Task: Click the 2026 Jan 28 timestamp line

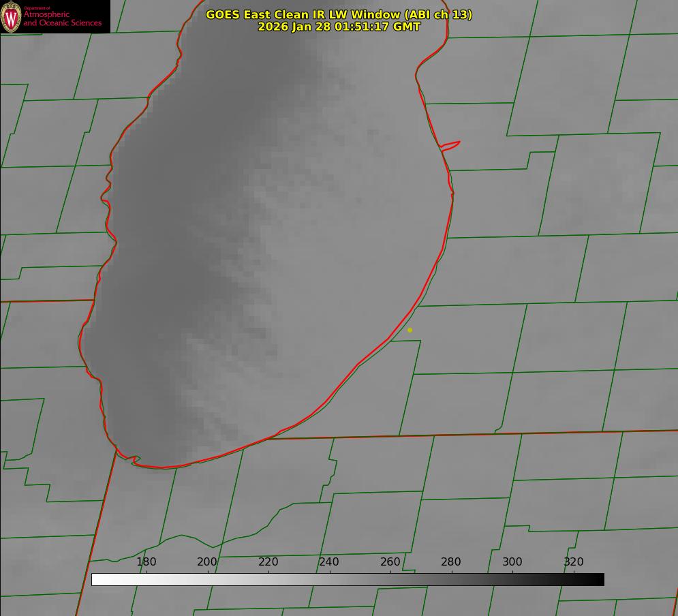Action: point(339,27)
